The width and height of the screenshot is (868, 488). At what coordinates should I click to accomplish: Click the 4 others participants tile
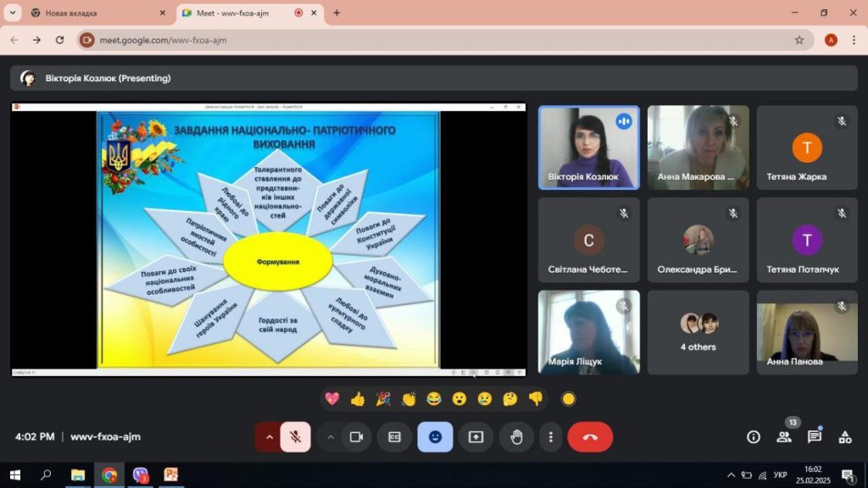[x=698, y=332]
